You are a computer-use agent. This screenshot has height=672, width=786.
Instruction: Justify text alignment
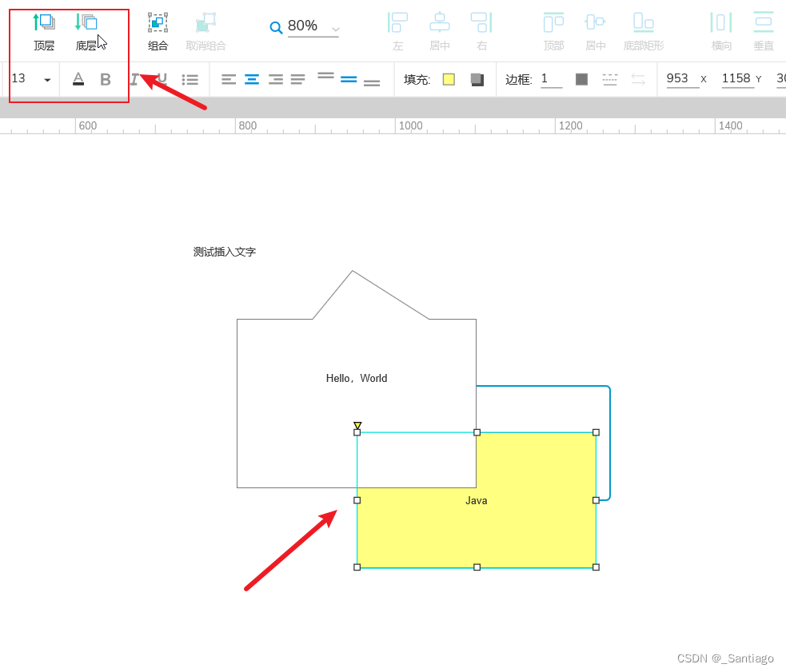(x=297, y=79)
